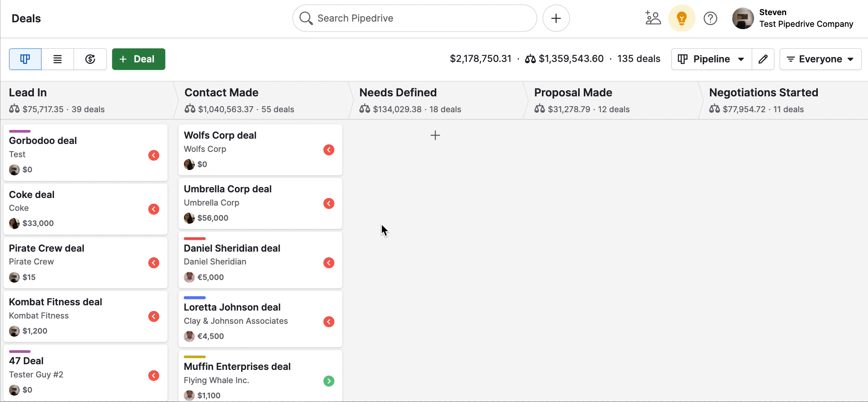
Task: Click the edit pipeline pencil icon
Action: tap(763, 59)
